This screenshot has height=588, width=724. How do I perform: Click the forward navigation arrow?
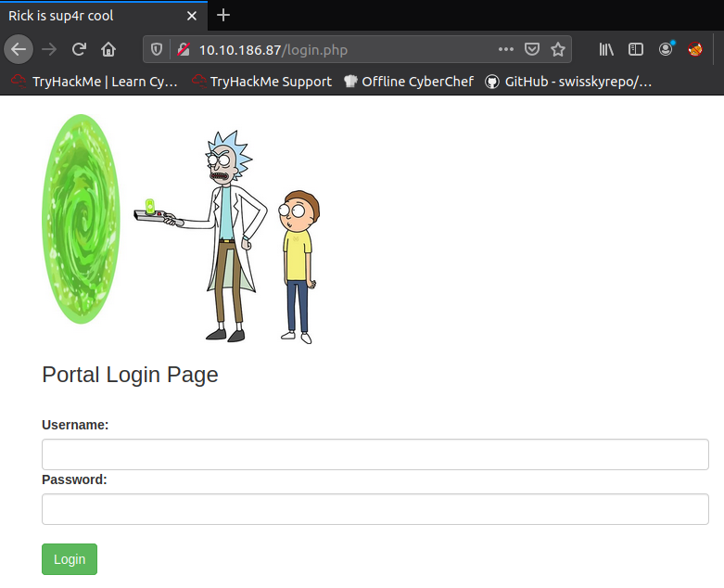[49, 49]
